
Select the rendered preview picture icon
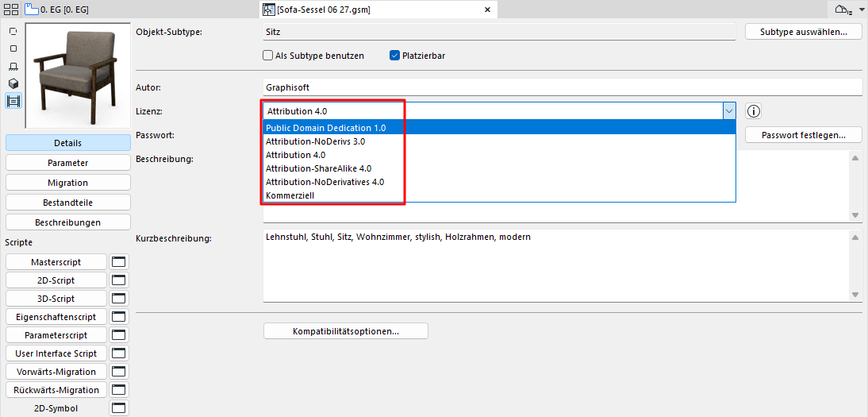[13, 101]
